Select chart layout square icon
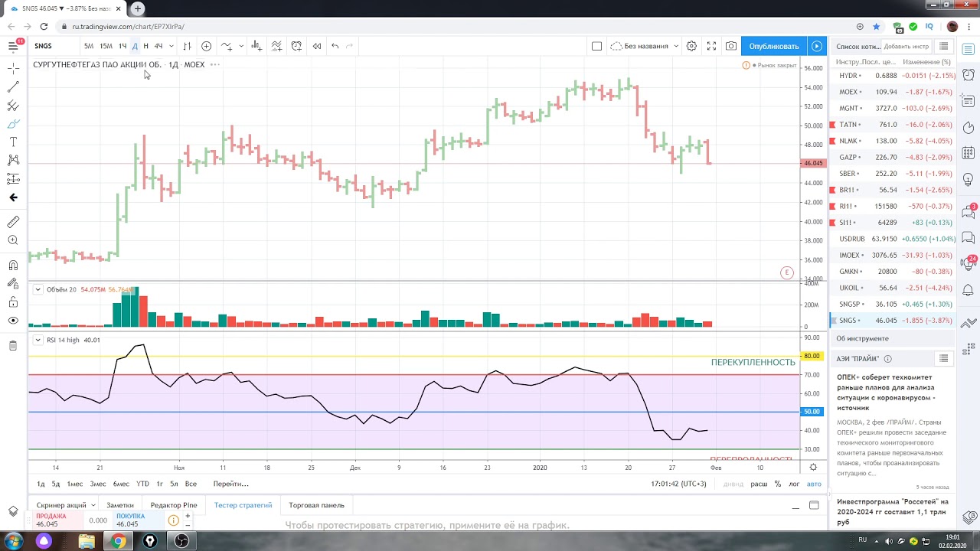The height and width of the screenshot is (551, 980). pyautogui.click(x=596, y=46)
